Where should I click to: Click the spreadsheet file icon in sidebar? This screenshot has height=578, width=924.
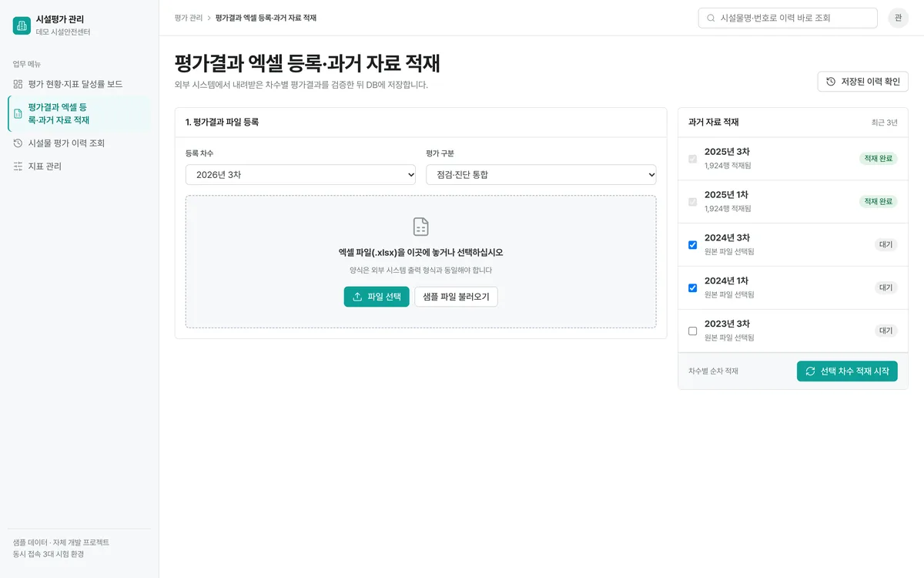pos(18,114)
